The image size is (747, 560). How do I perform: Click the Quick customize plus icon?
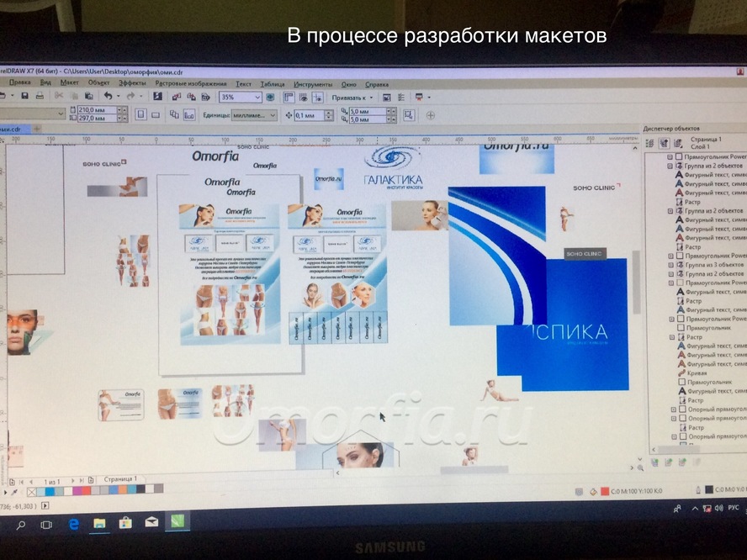point(430,115)
